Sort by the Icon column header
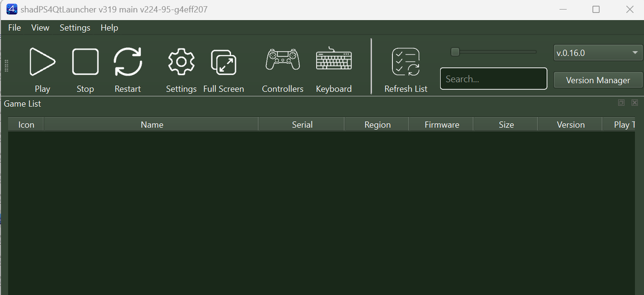The image size is (644, 295). (26, 125)
